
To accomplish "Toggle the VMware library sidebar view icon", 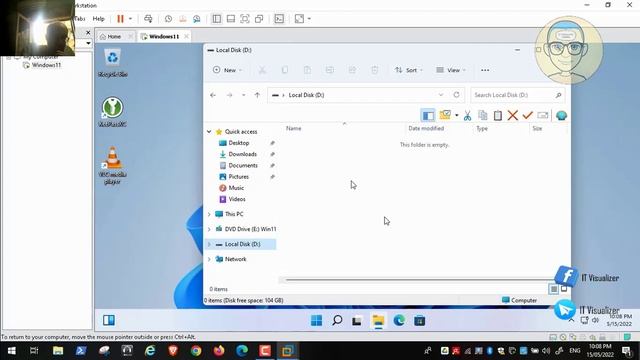I will (216, 19).
